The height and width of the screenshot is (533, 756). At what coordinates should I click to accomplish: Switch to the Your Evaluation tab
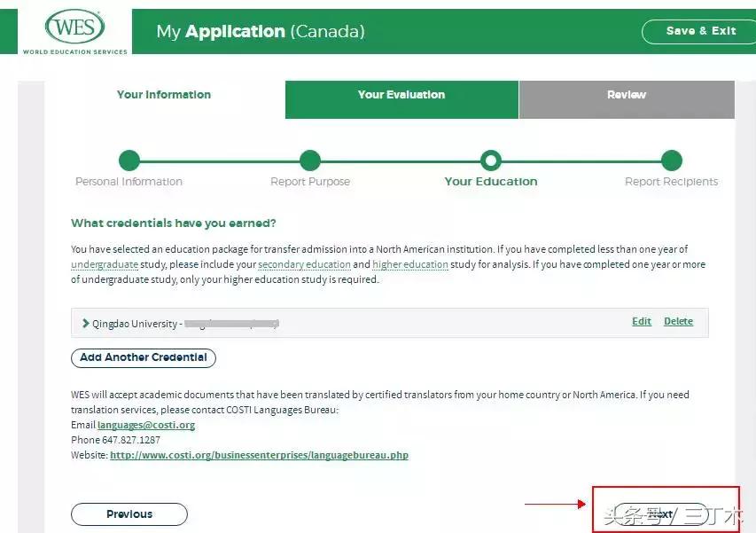401,95
